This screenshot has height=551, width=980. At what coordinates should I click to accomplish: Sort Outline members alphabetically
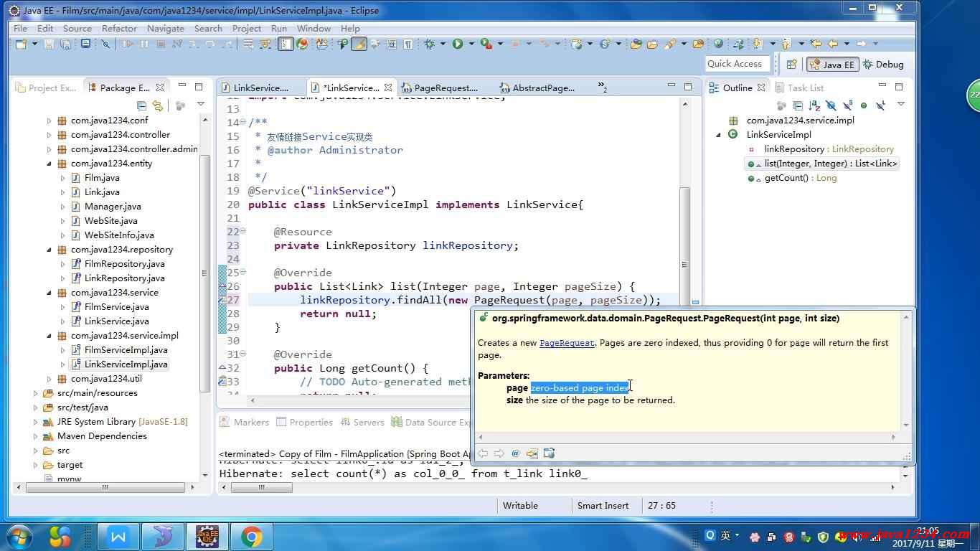pos(814,105)
